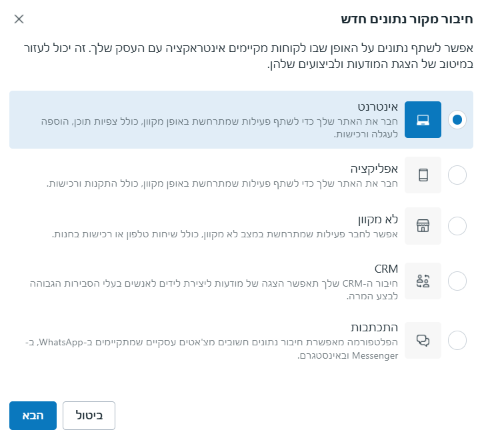The image size is (484, 442).
Task: Click the CRM option heading text
Action: 386,269
